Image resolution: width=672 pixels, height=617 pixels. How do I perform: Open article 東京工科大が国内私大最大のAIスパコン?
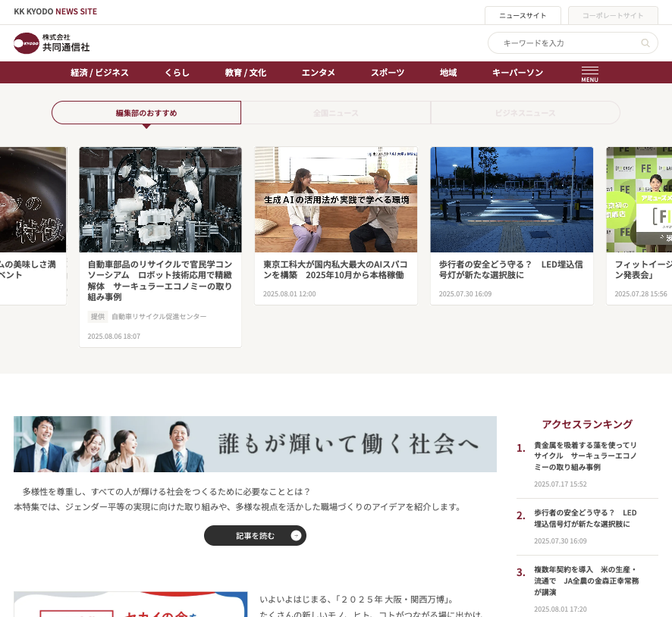coord(335,270)
